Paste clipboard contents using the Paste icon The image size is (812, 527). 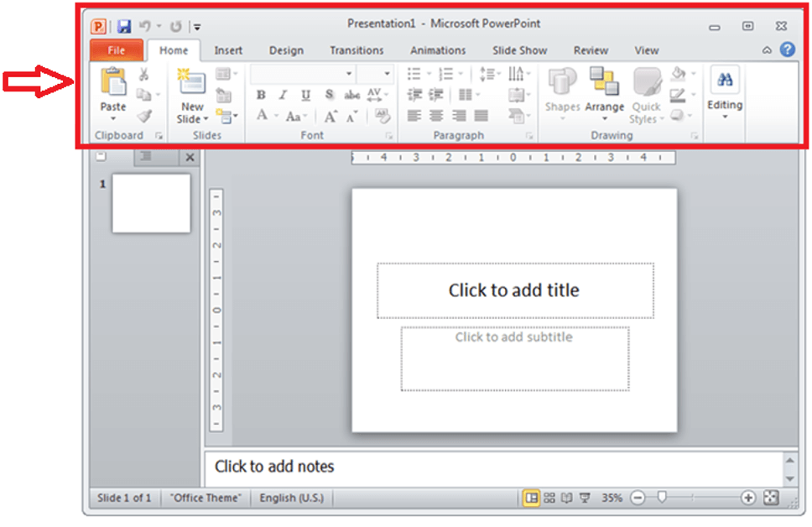pyautogui.click(x=113, y=82)
